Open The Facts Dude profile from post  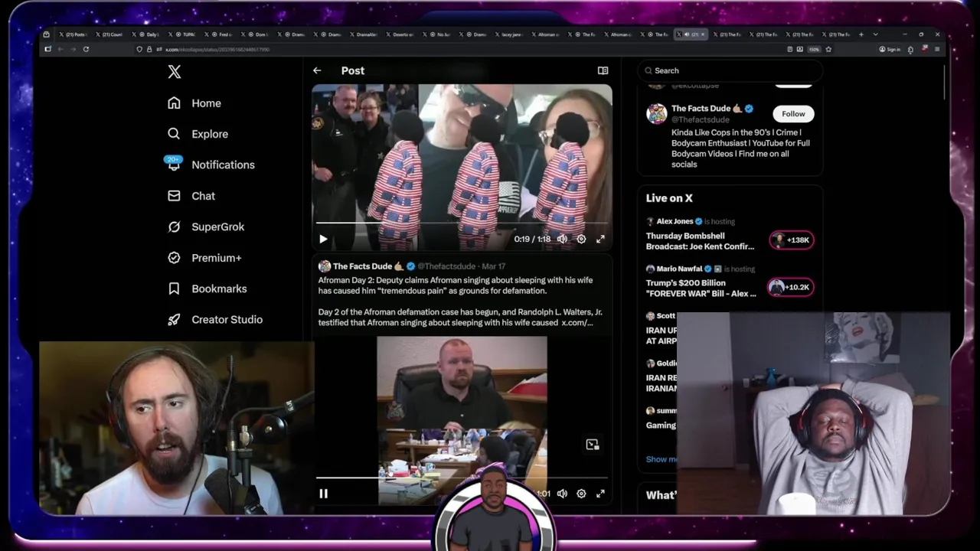[x=362, y=266]
